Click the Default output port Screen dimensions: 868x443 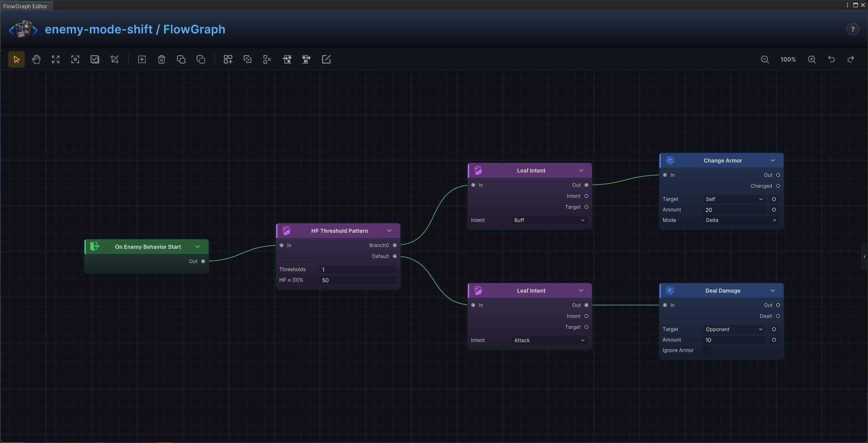pyautogui.click(x=395, y=256)
